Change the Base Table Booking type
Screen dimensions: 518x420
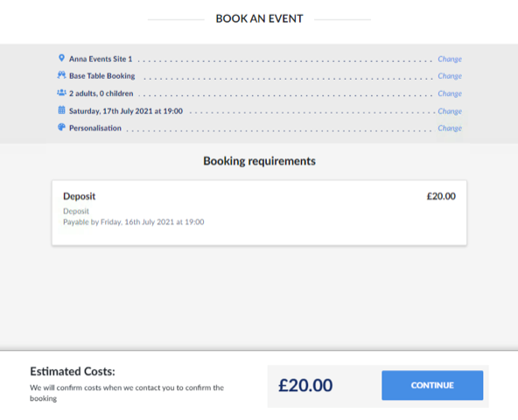click(450, 76)
